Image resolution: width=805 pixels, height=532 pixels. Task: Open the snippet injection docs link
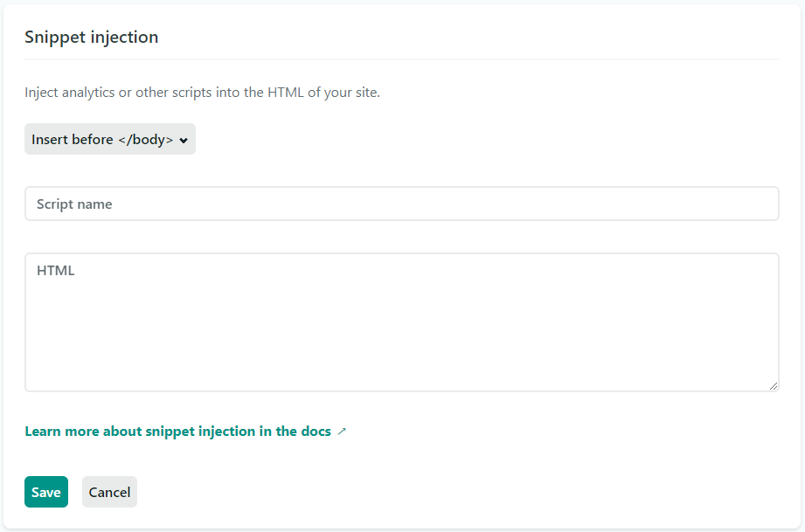(x=177, y=432)
